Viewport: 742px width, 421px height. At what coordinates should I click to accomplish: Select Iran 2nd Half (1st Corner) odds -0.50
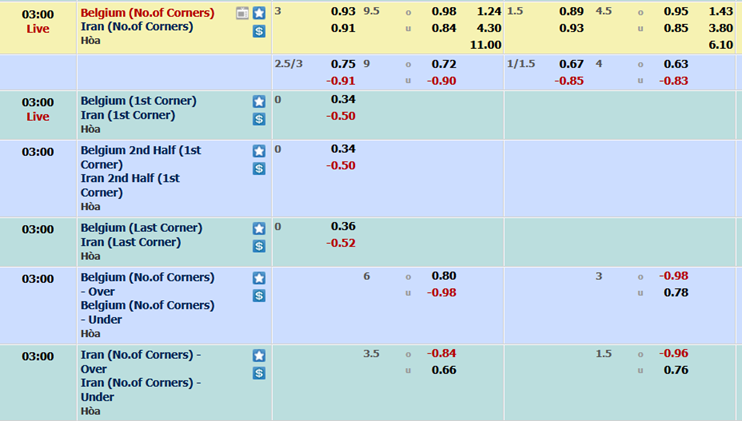(341, 166)
